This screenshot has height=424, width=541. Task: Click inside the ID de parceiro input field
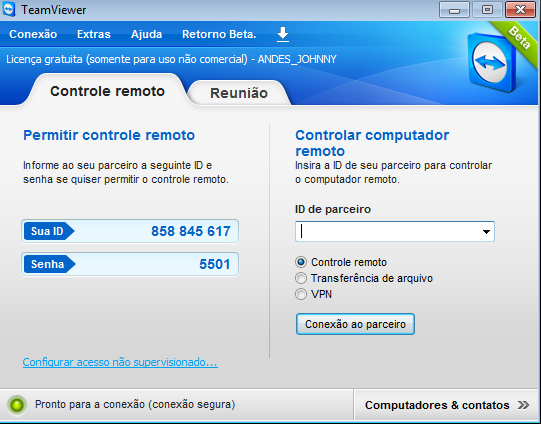(388, 231)
